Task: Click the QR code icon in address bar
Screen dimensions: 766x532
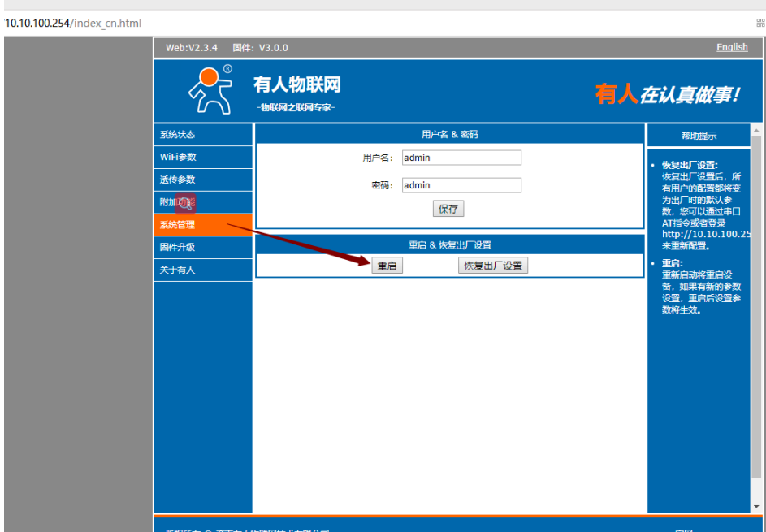Action: [760, 23]
